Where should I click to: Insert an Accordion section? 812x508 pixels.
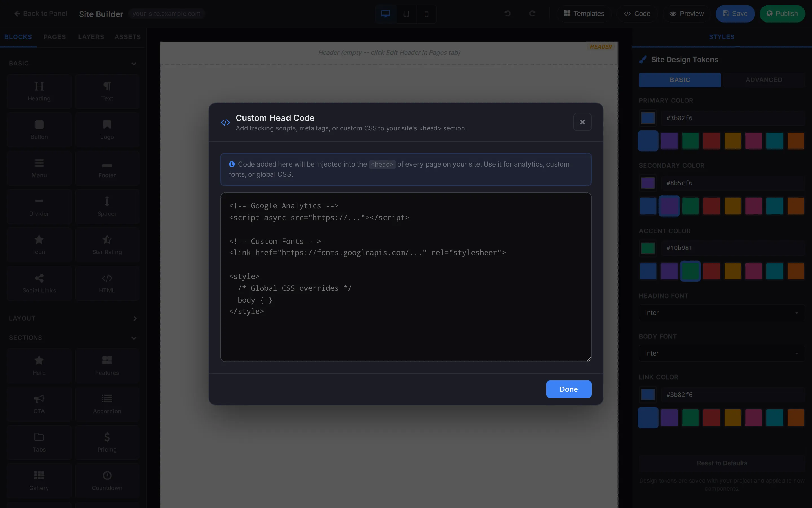coord(107,404)
